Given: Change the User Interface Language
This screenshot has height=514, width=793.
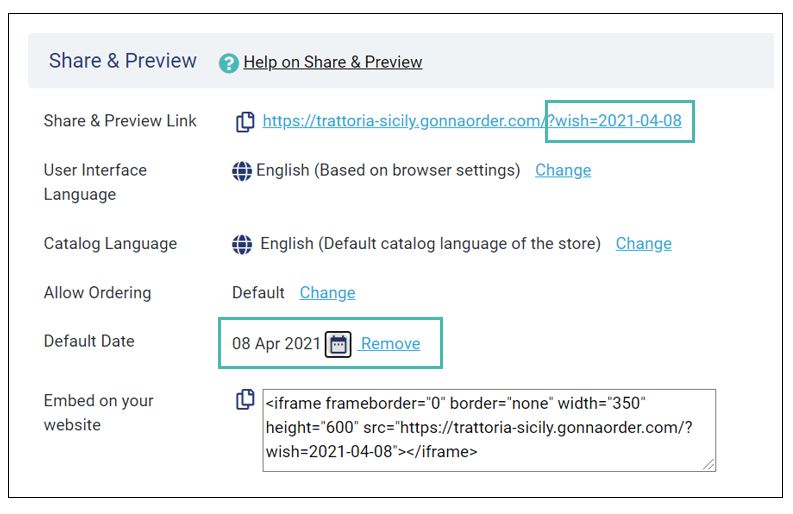Looking at the screenshot, I should [x=563, y=170].
